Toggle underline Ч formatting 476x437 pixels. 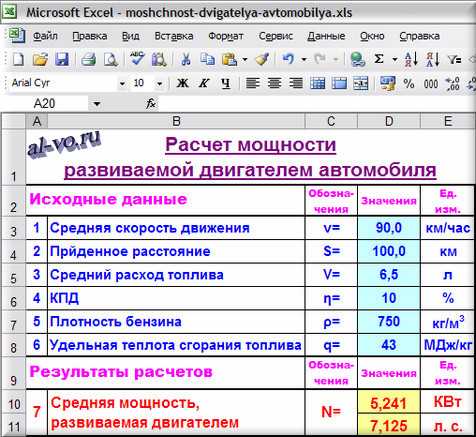tap(226, 83)
